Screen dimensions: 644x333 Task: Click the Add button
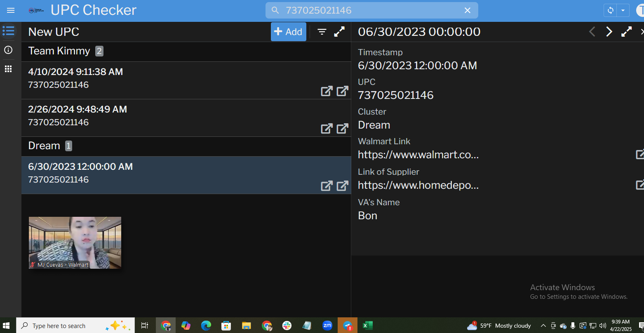(x=288, y=32)
